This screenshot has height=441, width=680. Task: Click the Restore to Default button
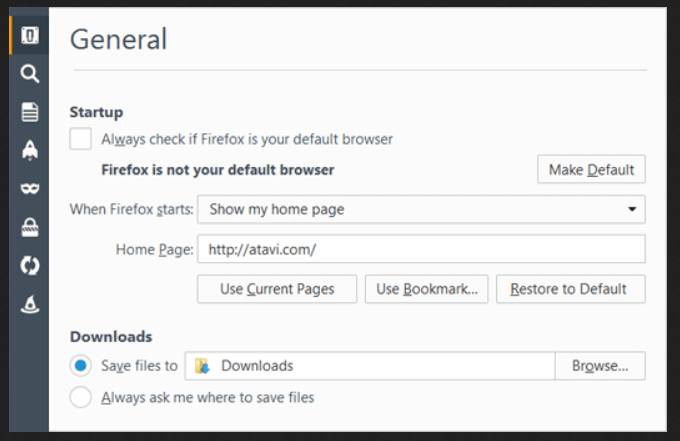570,289
